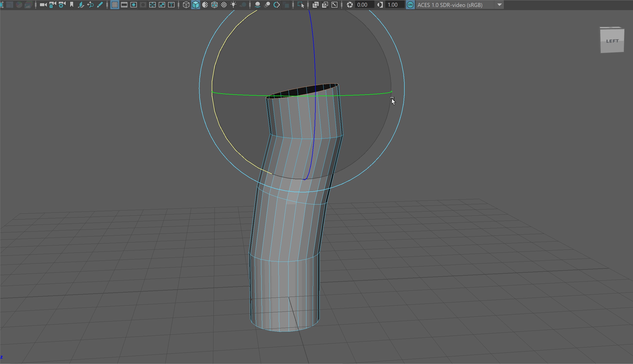Click the Grease Pencil icon

tap(100, 5)
